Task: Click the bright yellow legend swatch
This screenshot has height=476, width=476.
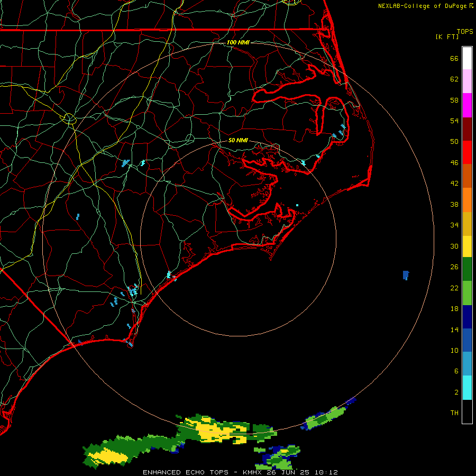Action: [467, 246]
